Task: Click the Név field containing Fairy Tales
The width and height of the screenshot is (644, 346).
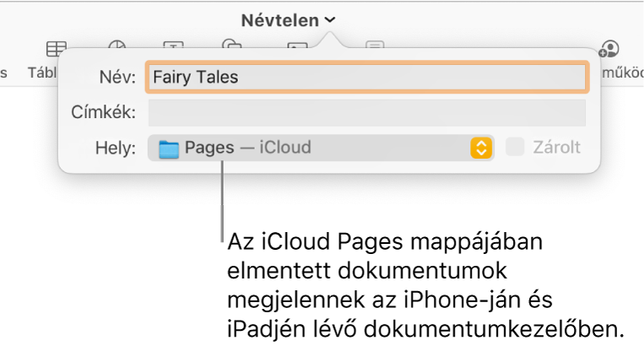Action: point(367,77)
